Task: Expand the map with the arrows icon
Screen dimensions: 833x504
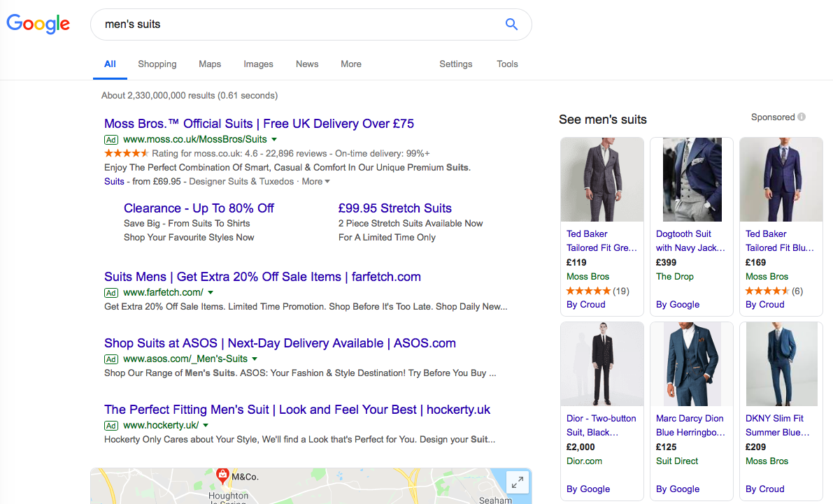Action: pyautogui.click(x=518, y=482)
